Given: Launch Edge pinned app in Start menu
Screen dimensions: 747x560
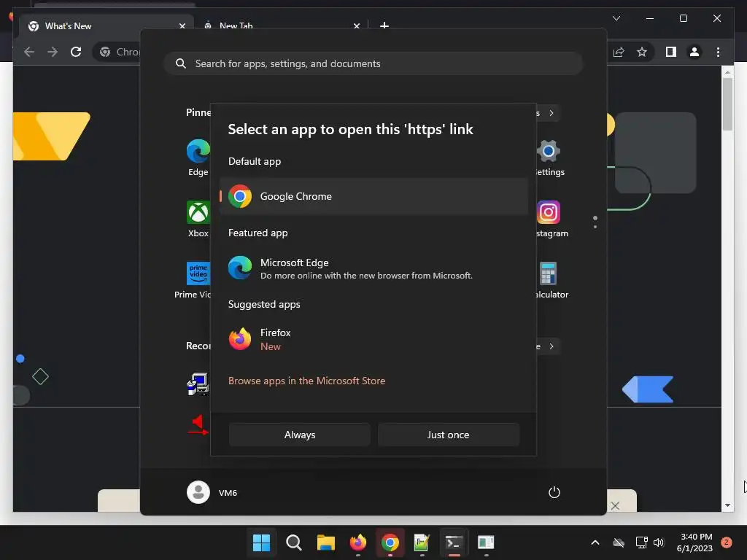Looking at the screenshot, I should (198, 158).
